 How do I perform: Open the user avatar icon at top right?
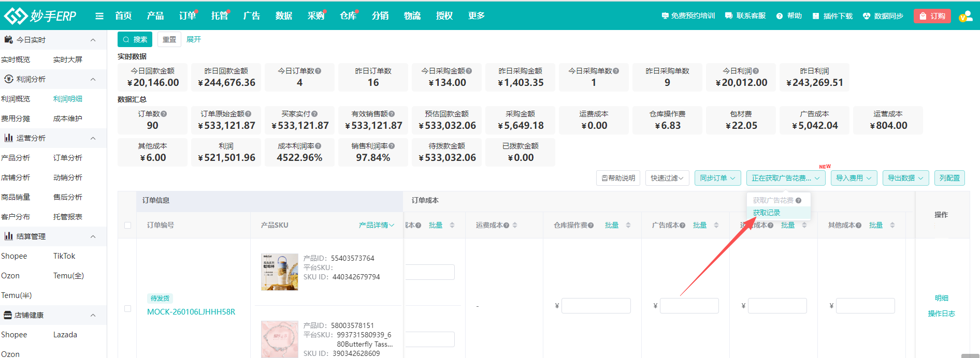pos(965,16)
